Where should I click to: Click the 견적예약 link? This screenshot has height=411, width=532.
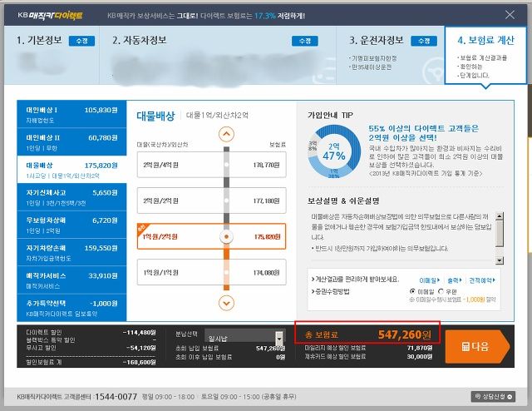482,280
